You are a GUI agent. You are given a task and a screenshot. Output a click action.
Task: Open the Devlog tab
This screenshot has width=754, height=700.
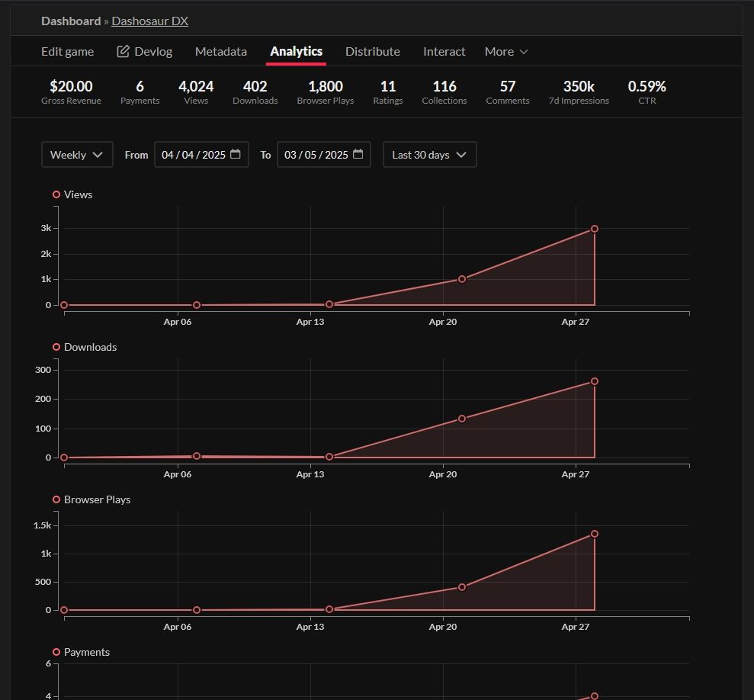144,52
